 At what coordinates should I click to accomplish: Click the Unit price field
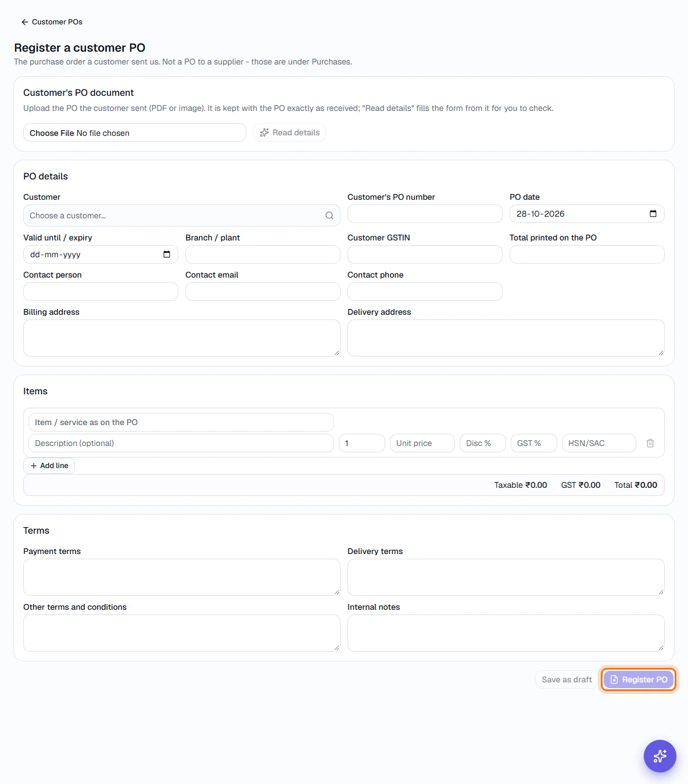(422, 443)
